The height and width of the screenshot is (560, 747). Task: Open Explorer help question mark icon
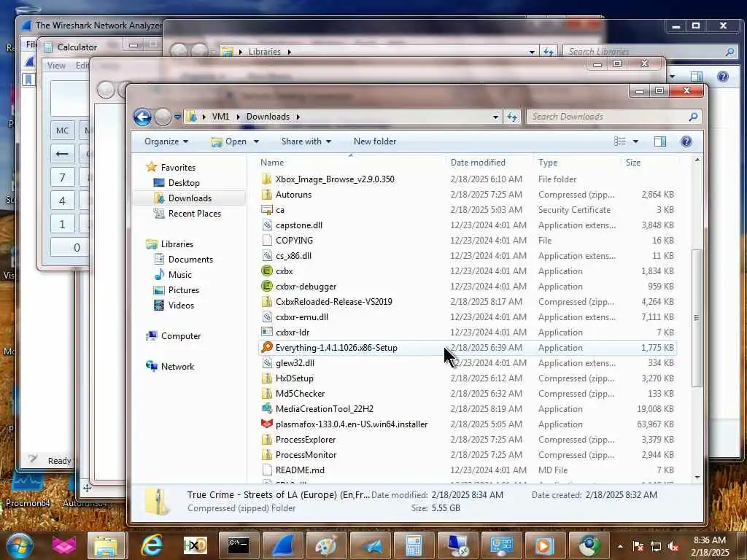(x=686, y=141)
